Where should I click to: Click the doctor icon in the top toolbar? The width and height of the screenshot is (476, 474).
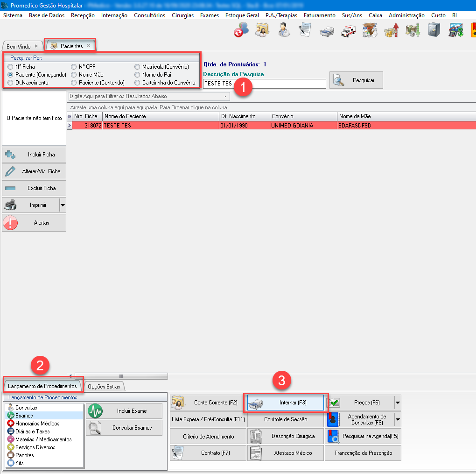(283, 31)
